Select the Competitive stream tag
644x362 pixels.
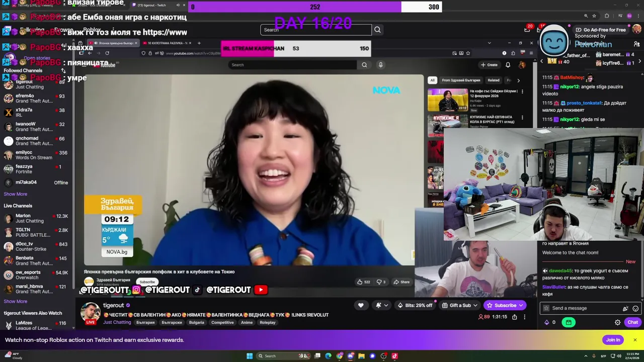click(222, 322)
